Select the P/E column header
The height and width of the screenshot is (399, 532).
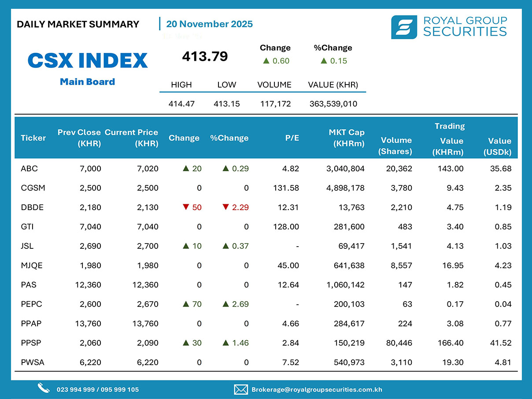[292, 138]
